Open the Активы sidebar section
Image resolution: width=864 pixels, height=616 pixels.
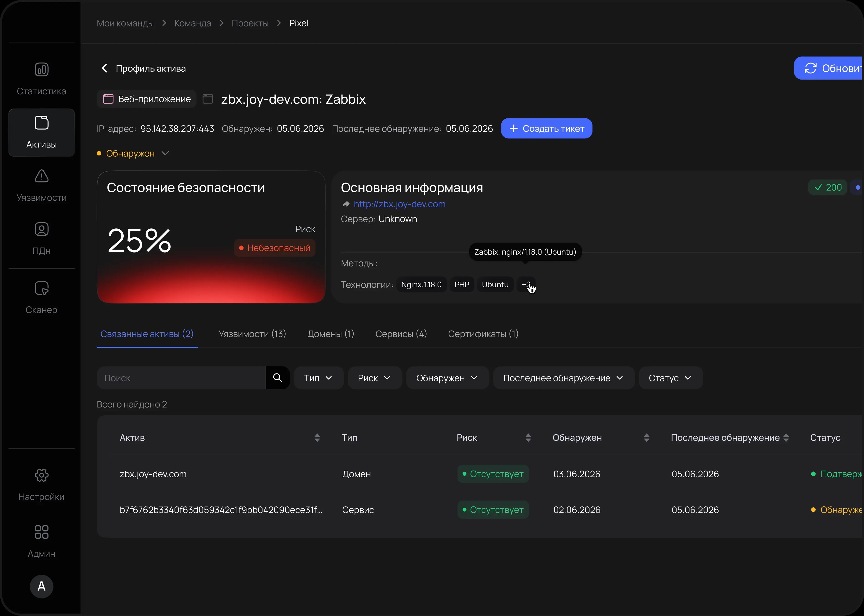[41, 132]
